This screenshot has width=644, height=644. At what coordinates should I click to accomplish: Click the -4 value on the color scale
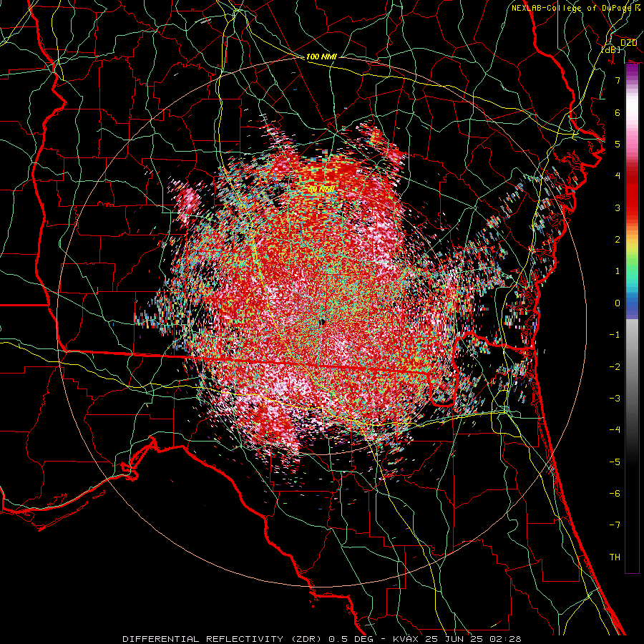click(x=615, y=430)
